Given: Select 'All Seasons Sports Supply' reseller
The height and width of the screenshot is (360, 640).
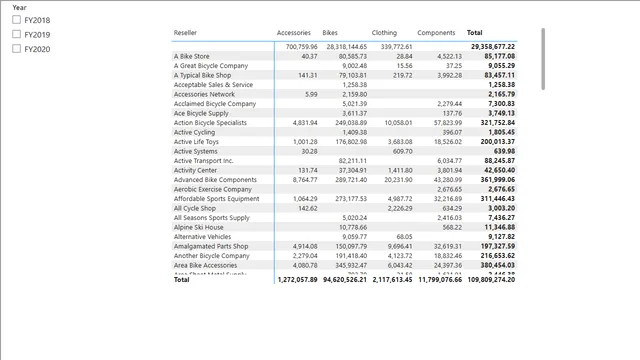Looking at the screenshot, I should 211,218.
